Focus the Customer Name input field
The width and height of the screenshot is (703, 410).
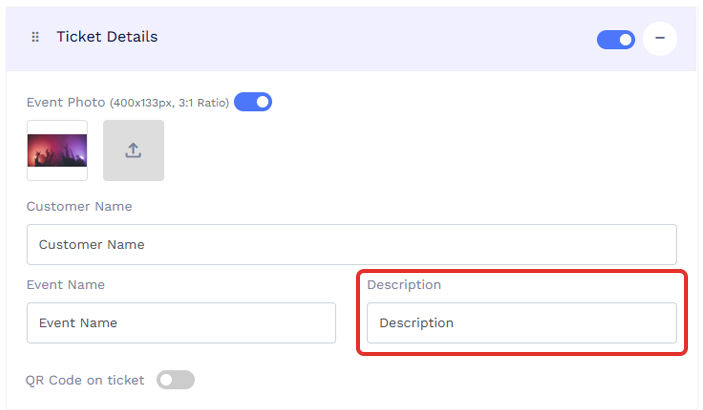(x=352, y=244)
